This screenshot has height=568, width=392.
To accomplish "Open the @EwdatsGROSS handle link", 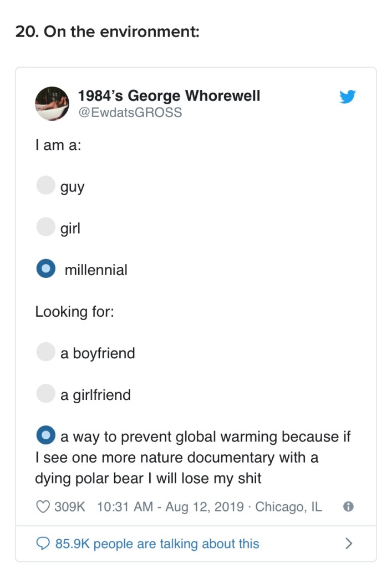I will click(130, 112).
